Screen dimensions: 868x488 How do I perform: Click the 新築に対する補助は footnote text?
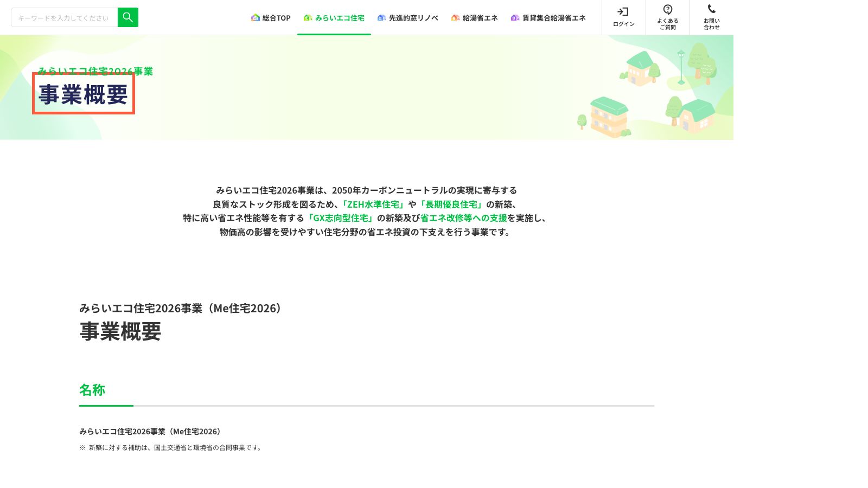pos(170,448)
